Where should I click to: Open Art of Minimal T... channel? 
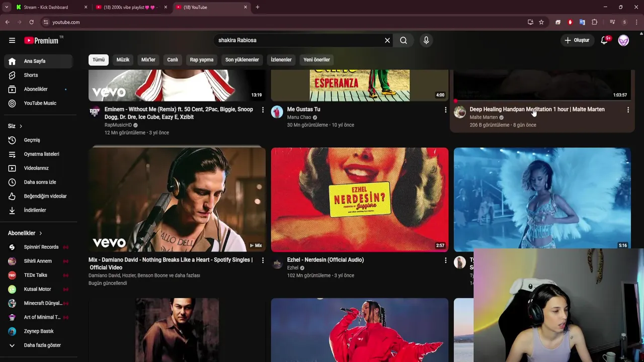[38, 318]
